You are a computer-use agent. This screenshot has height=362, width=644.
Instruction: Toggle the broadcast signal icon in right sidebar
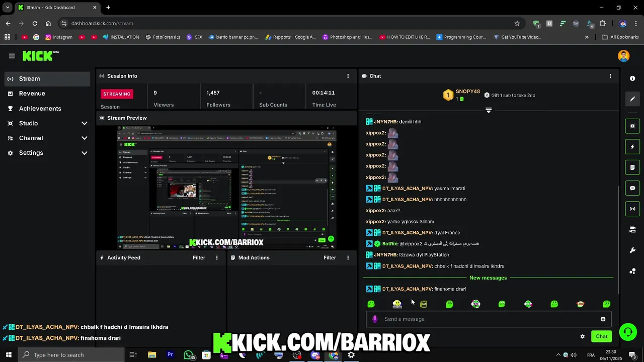[x=632, y=209]
